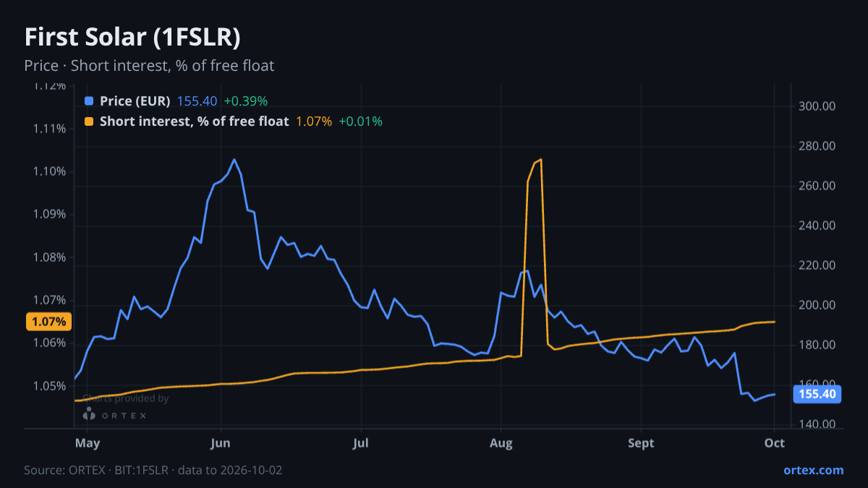Click the Sept x-axis label
The height and width of the screenshot is (488, 868).
[640, 442]
